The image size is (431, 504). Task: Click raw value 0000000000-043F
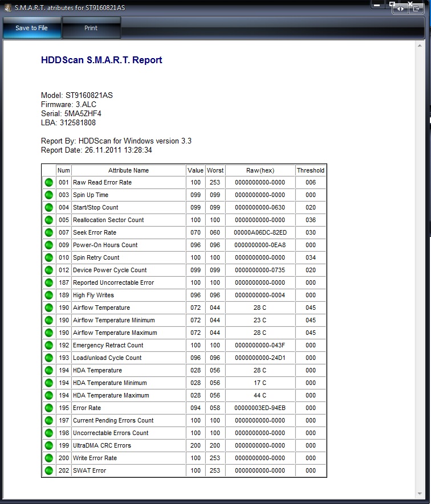click(260, 345)
